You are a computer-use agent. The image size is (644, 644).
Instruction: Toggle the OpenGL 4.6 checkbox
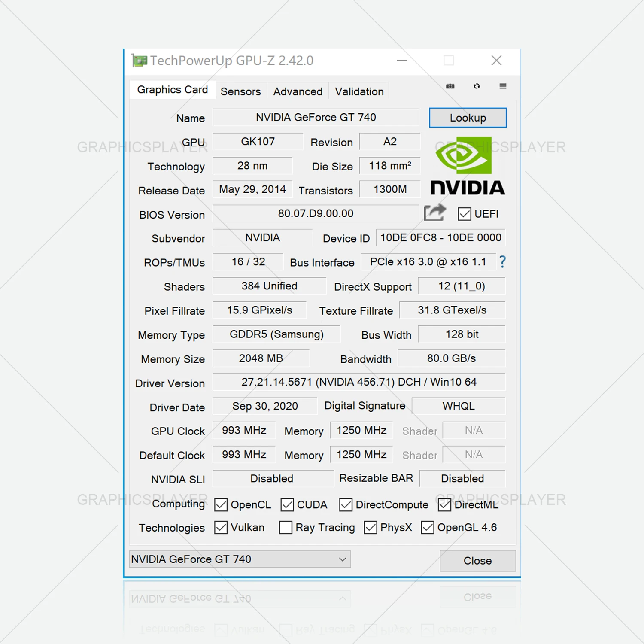click(x=427, y=527)
